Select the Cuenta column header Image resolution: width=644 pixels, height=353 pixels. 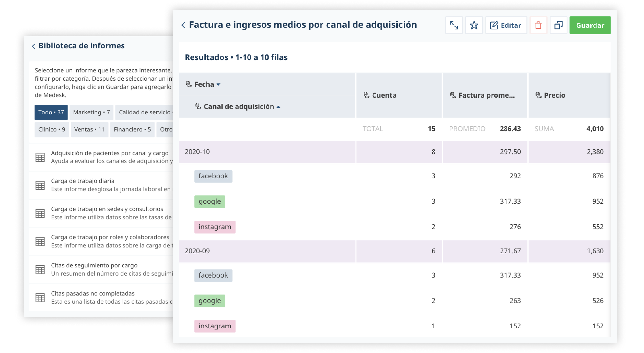pyautogui.click(x=399, y=95)
